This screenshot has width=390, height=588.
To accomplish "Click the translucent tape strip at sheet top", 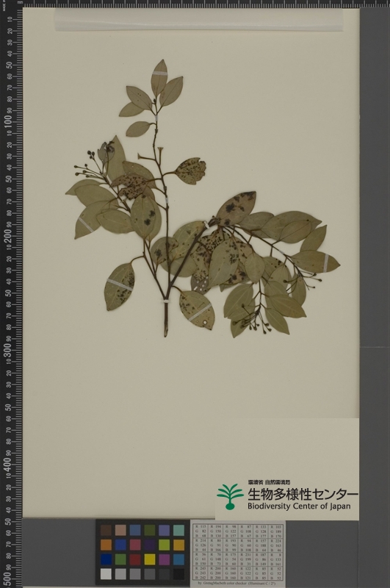I will click(198, 20).
